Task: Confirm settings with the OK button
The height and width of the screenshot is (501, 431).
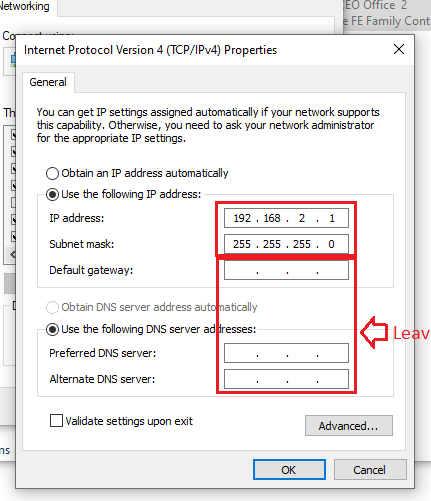Action: (289, 470)
